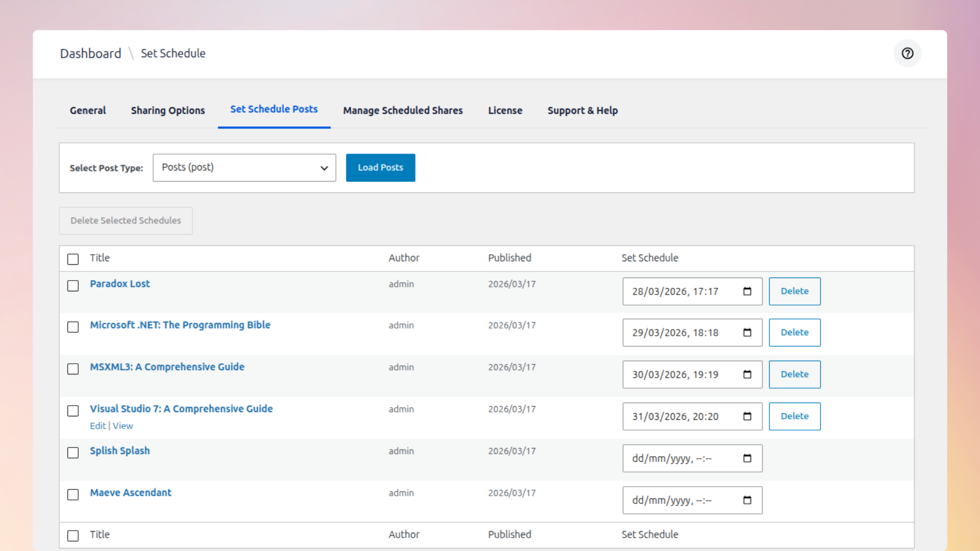Click the Maeve Ascendant schedule date field
The image size is (980, 551).
[679, 500]
